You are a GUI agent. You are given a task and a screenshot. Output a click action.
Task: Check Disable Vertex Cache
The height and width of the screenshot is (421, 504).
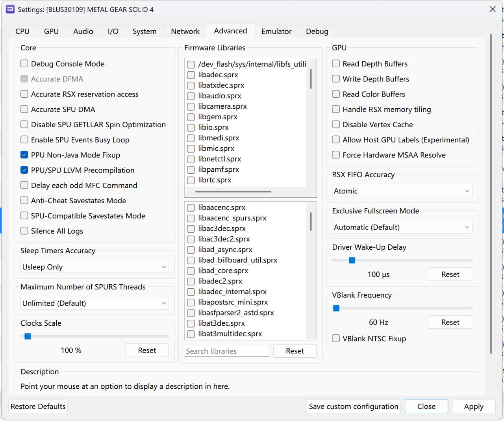(336, 124)
